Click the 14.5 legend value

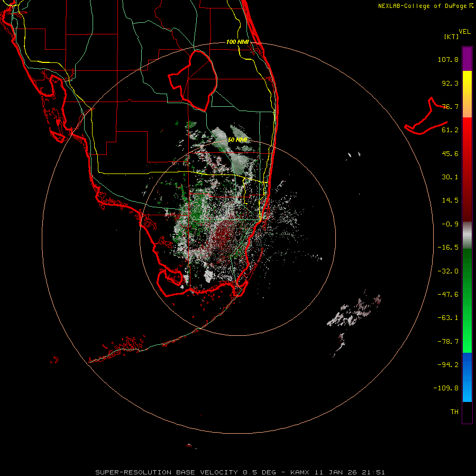click(450, 200)
